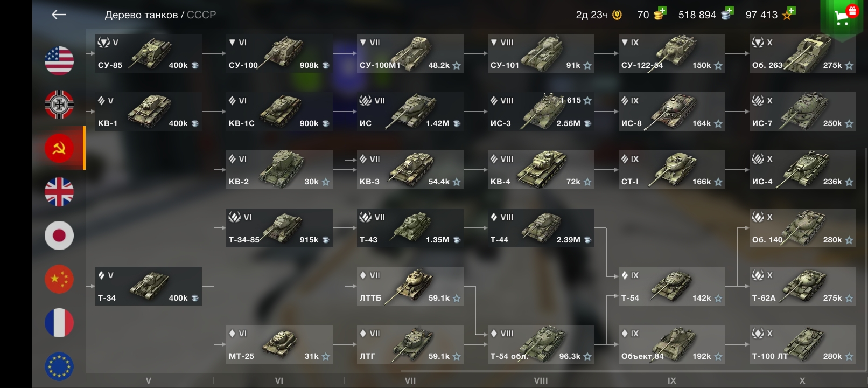The image size is (868, 388).
Task: Click the premium time 2д 23ч indicator
Action: [599, 15]
